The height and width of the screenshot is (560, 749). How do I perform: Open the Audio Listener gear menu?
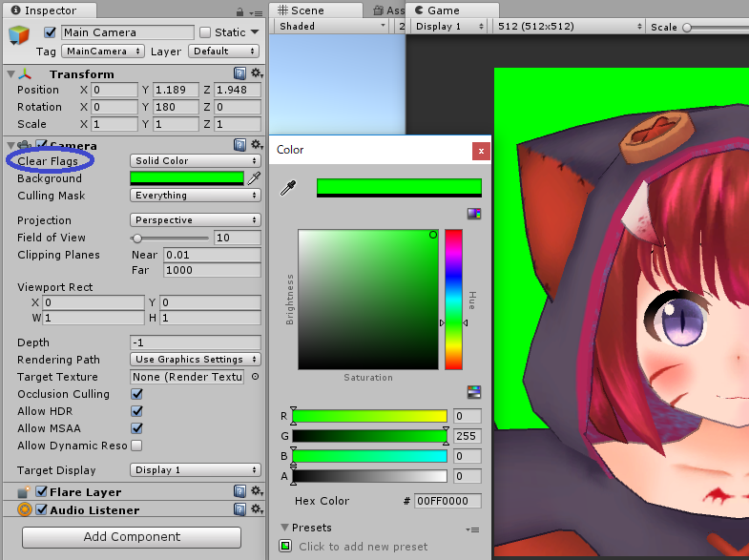[257, 509]
